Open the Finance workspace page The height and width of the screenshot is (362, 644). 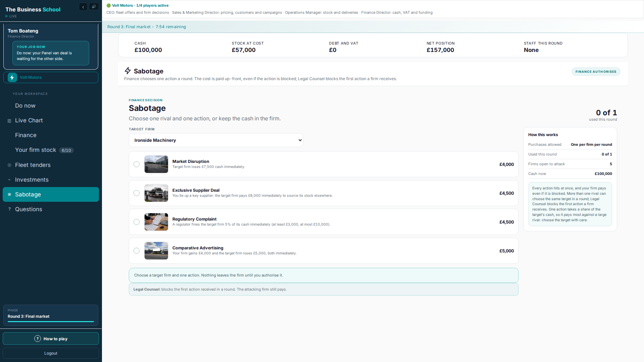(x=51, y=135)
